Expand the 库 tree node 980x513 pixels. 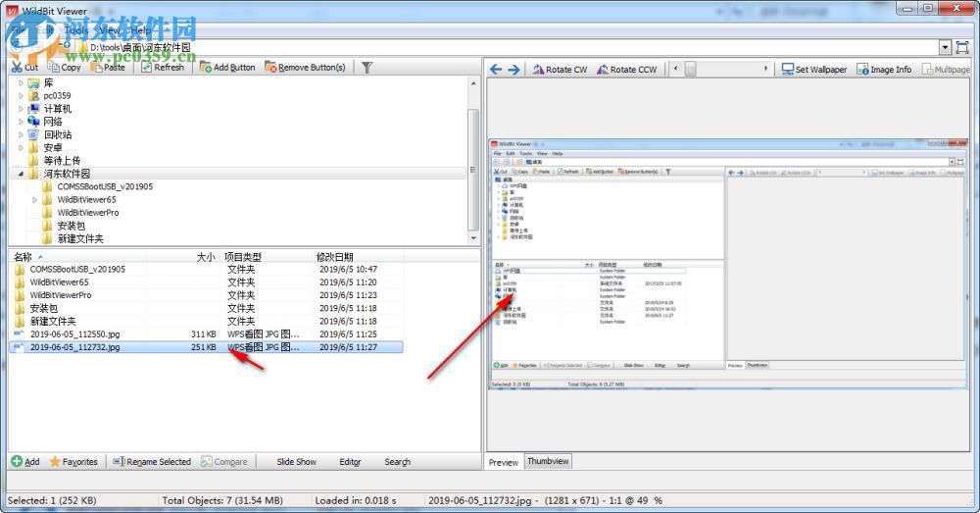[21, 82]
